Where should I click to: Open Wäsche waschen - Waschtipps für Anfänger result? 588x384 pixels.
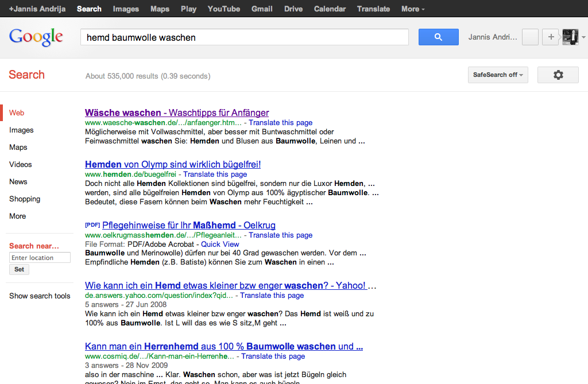177,113
